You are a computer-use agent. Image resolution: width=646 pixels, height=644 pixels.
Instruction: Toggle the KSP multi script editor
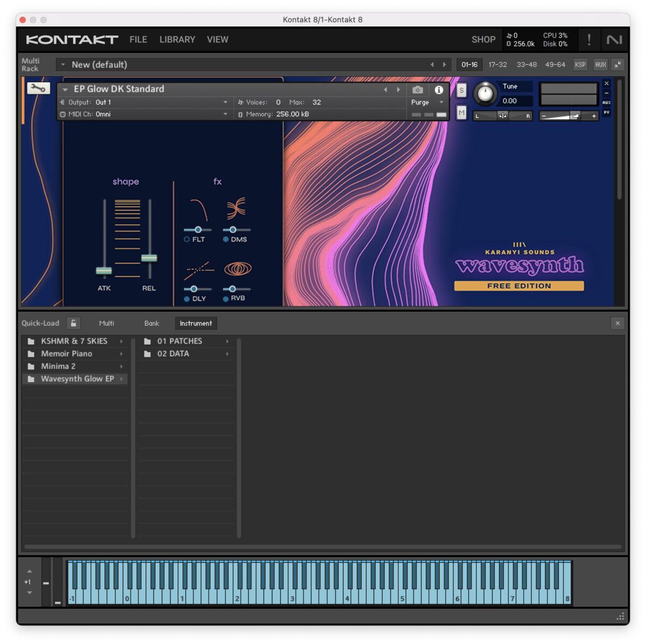580,65
